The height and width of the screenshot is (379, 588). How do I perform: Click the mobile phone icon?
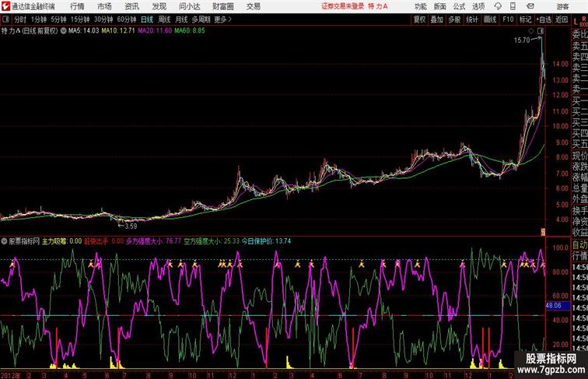(513, 6)
